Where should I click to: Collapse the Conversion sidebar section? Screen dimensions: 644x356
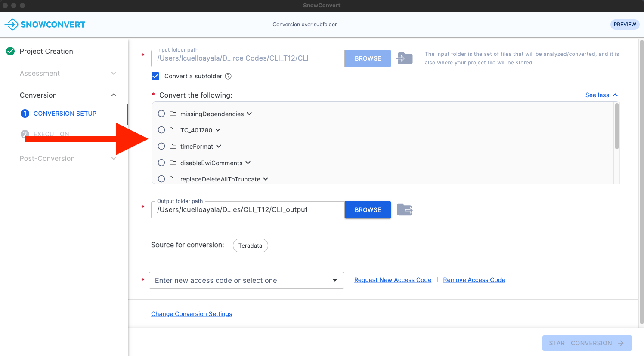coord(114,95)
